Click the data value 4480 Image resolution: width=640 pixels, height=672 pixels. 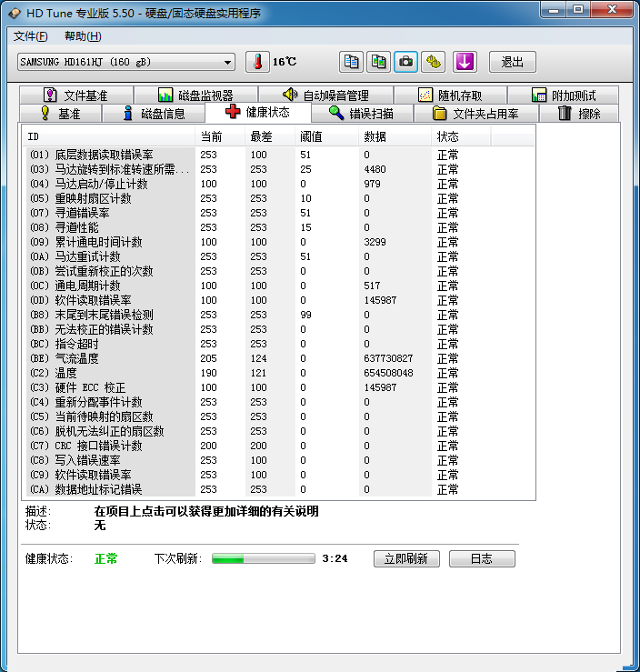pos(375,169)
